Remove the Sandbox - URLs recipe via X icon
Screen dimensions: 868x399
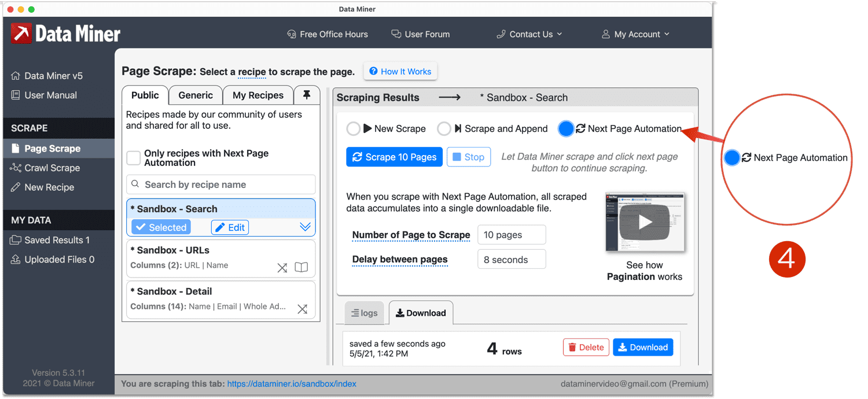click(282, 268)
